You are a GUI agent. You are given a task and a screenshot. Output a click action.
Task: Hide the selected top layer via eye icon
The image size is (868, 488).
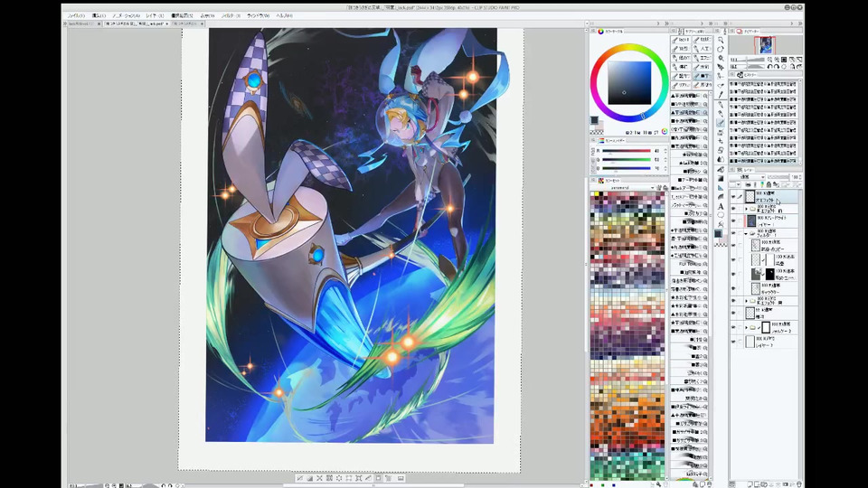coord(733,196)
